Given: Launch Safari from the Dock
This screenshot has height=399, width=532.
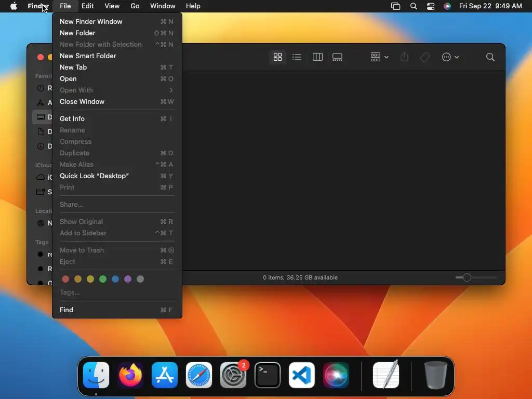Looking at the screenshot, I should [199, 375].
